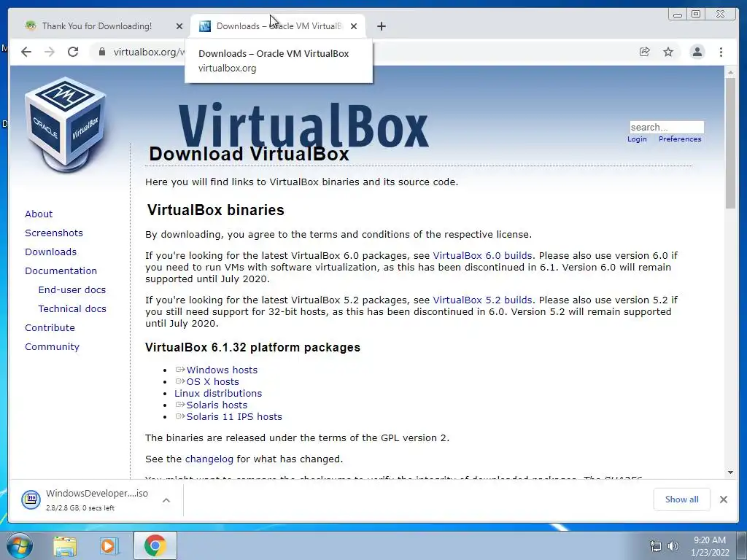Download the Solaris 11 IPS hosts package

coord(234,416)
